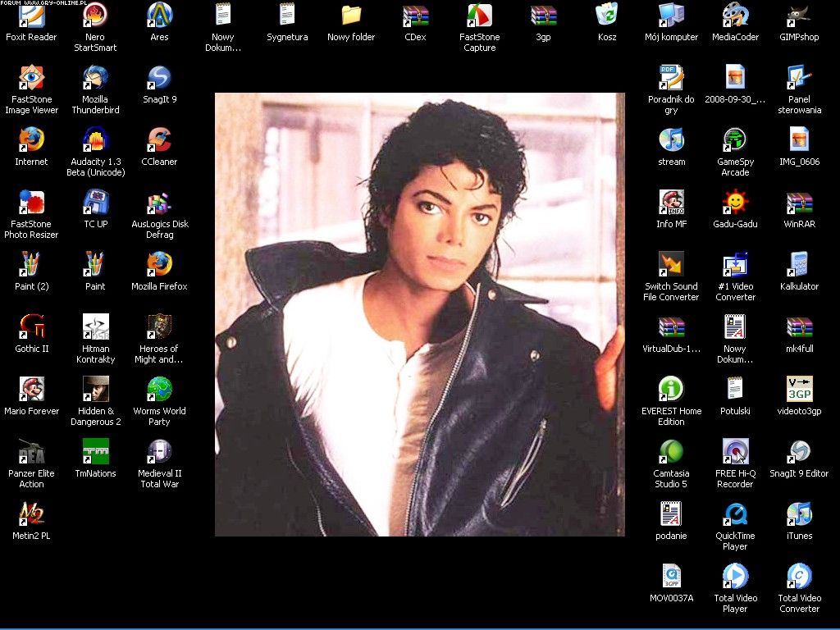Click the FREE Hi-Q Recorder icon
The width and height of the screenshot is (840, 630).
[735, 452]
